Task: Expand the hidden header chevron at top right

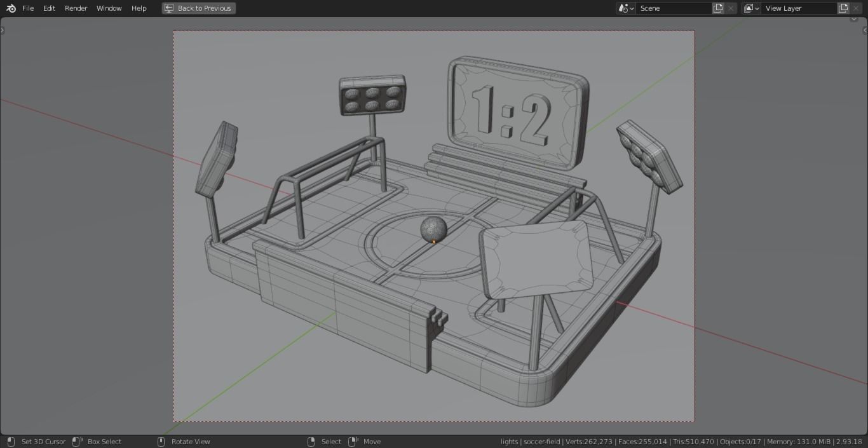Action: (854, 19)
